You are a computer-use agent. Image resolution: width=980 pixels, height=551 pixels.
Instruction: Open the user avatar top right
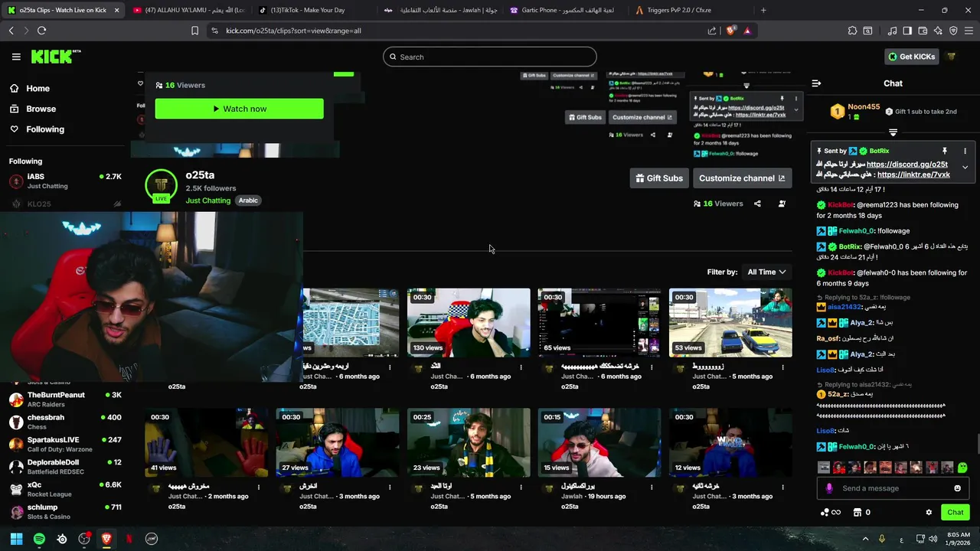[952, 57]
